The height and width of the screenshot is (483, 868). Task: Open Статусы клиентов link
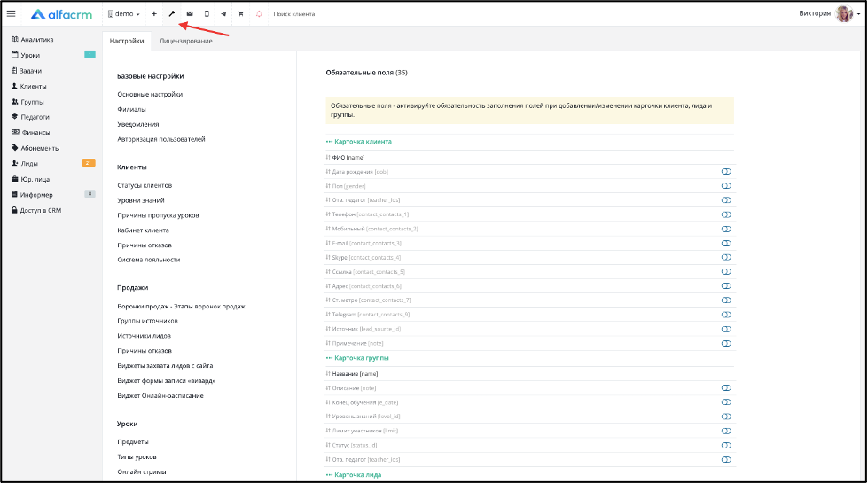[x=145, y=185]
